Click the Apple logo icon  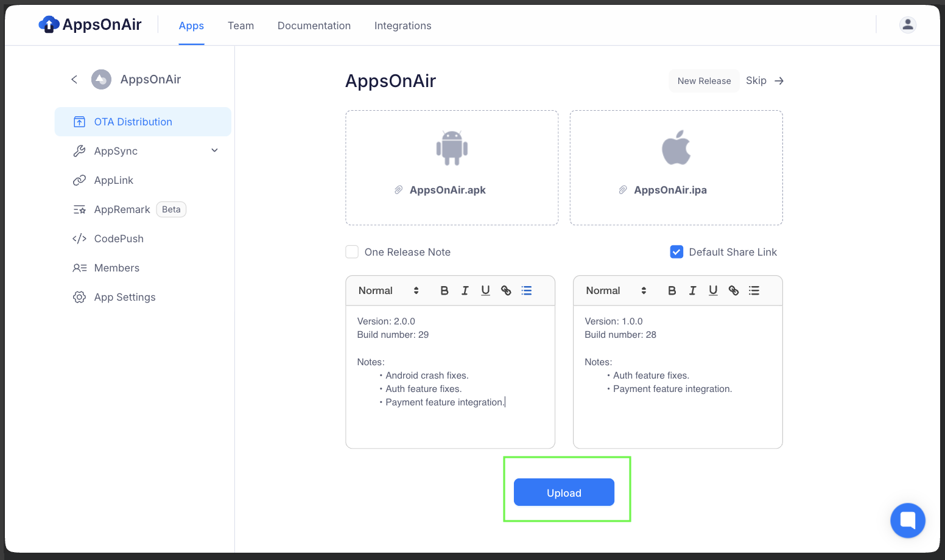coord(676,147)
